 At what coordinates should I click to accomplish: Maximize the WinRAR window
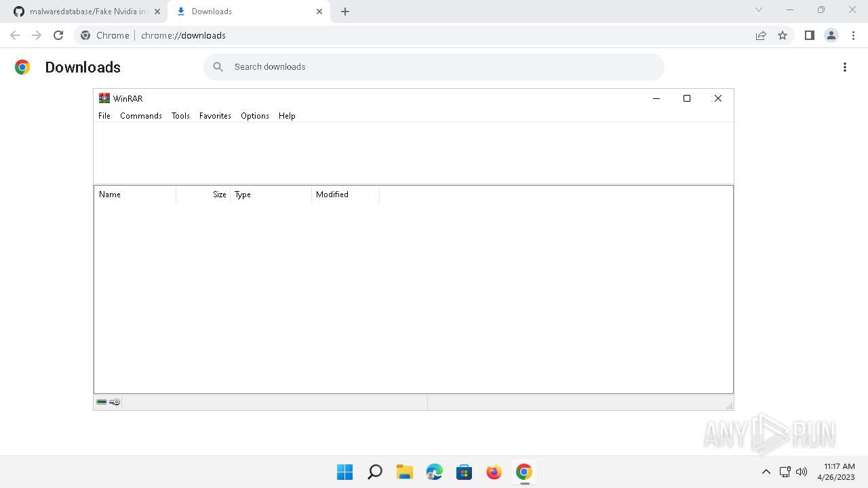click(687, 98)
